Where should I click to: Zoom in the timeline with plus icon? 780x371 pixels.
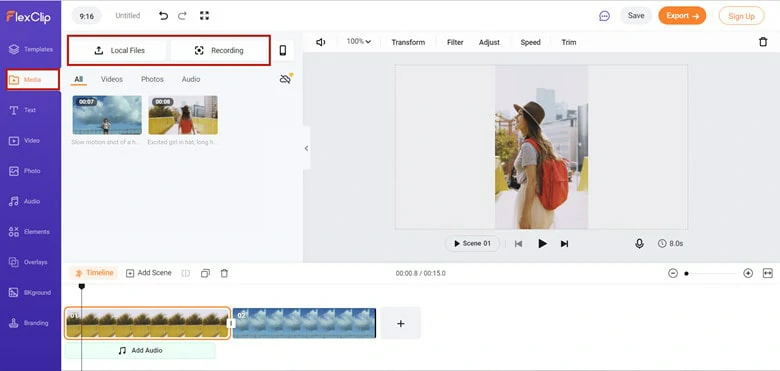pos(748,273)
